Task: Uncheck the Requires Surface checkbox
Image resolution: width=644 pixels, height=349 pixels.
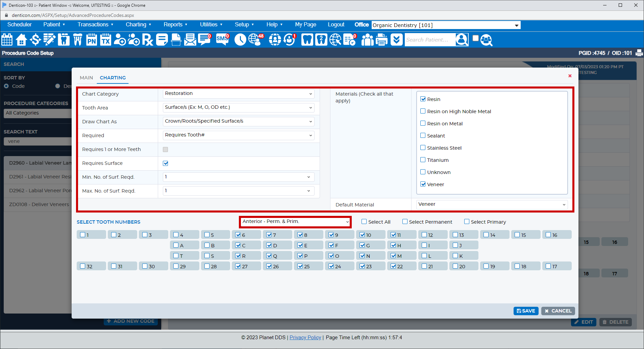Action: pyautogui.click(x=165, y=163)
